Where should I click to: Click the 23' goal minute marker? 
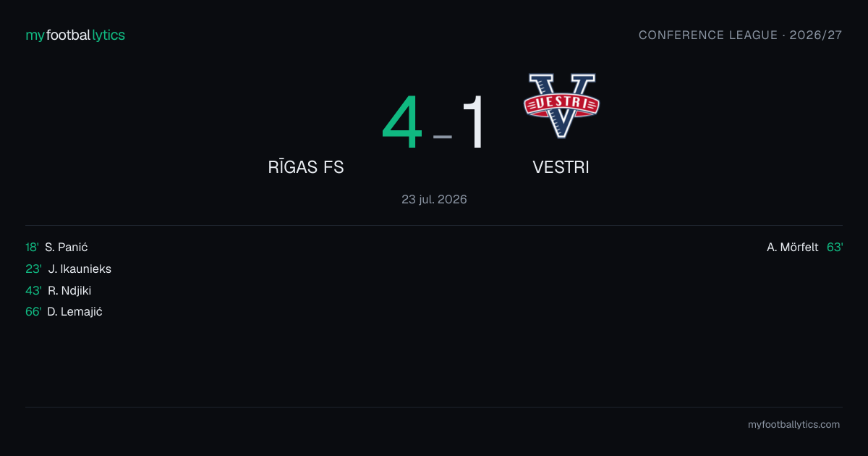34,269
